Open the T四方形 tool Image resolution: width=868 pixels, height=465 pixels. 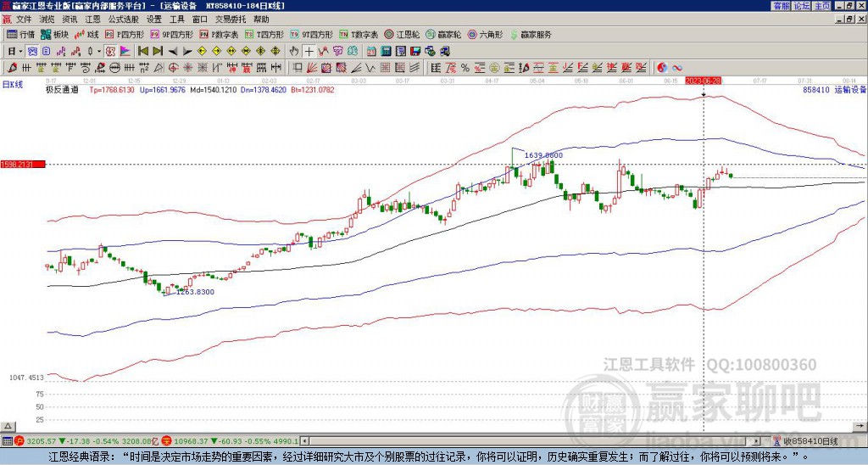(264, 34)
